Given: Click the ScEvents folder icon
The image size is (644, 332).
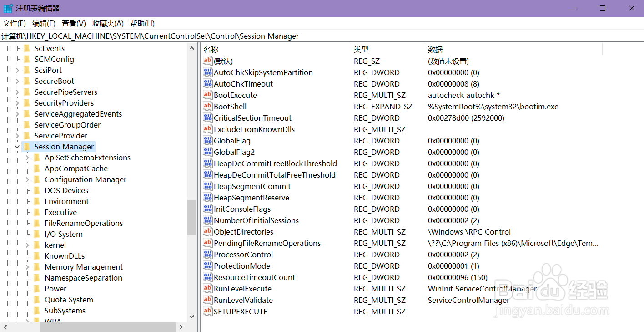Looking at the screenshot, I should [x=27, y=48].
